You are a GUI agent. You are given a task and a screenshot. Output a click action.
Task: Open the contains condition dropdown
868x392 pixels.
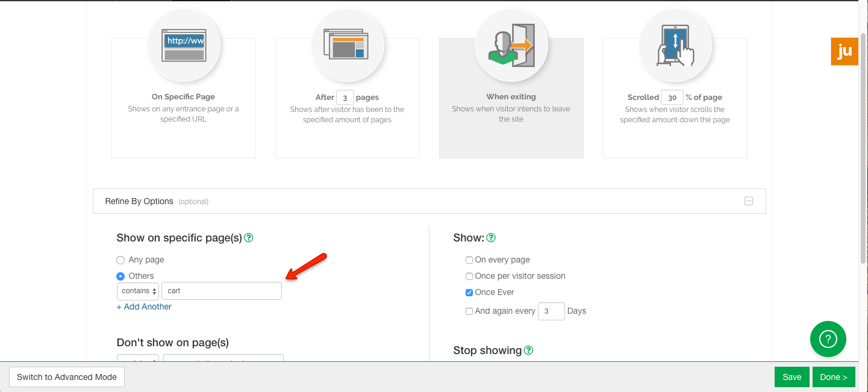point(137,290)
